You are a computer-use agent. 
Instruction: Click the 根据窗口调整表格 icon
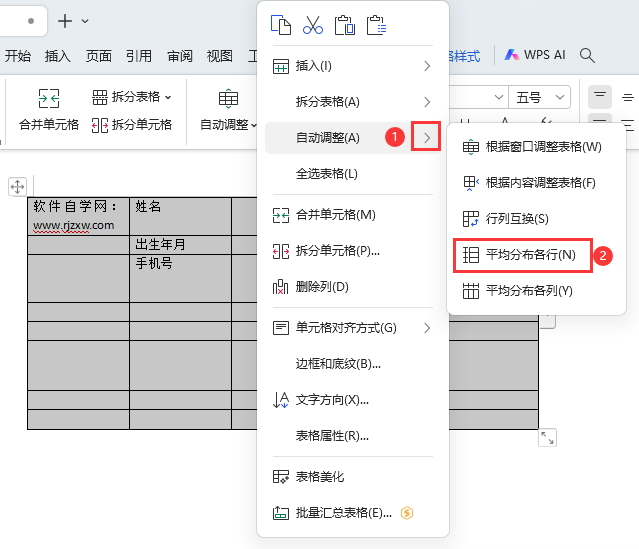(x=471, y=147)
